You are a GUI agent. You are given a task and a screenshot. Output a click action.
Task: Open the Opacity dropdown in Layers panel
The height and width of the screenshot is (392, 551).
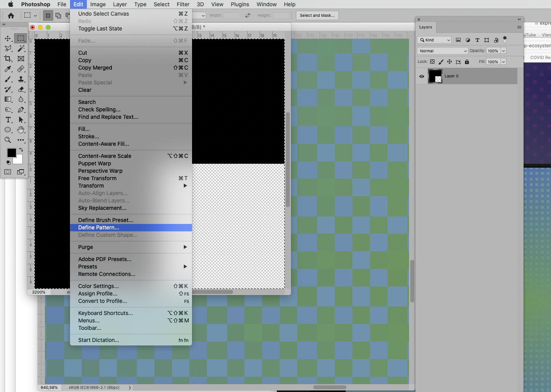503,51
